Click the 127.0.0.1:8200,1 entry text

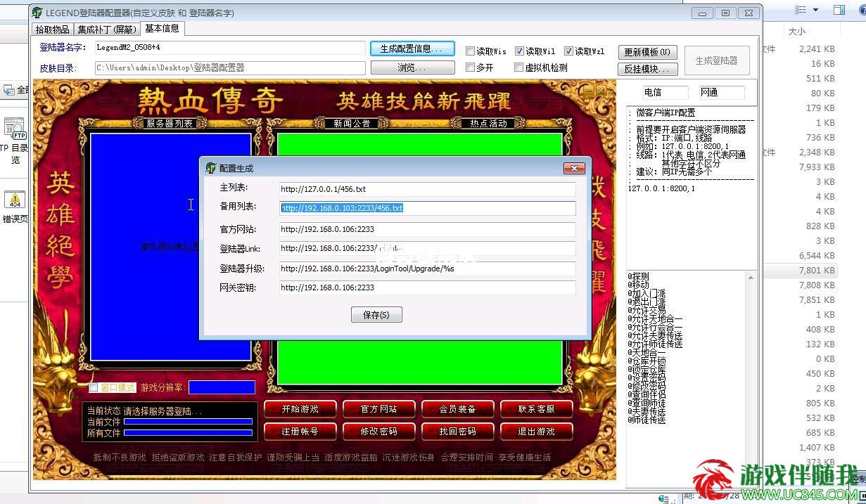click(x=661, y=188)
